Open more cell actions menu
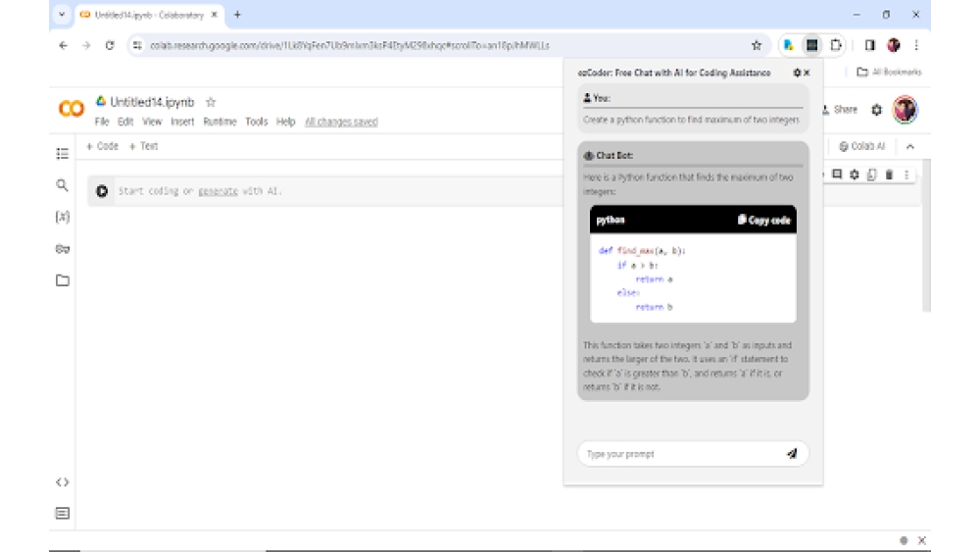The width and height of the screenshot is (980, 552). coord(906,175)
